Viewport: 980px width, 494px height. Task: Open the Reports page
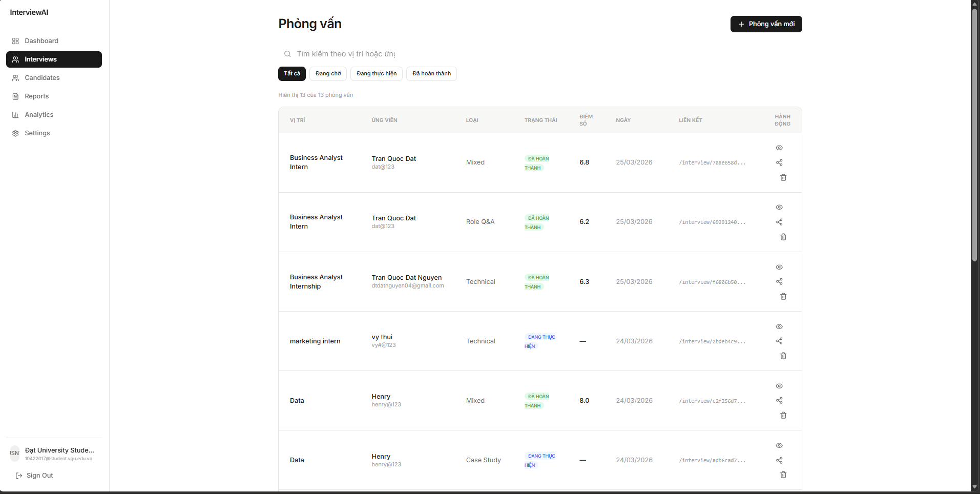pyautogui.click(x=54, y=96)
